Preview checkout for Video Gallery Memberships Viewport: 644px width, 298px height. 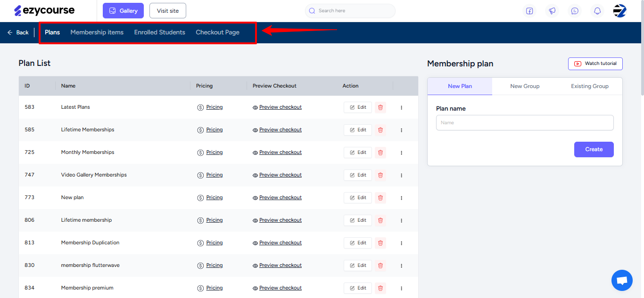pos(277,175)
